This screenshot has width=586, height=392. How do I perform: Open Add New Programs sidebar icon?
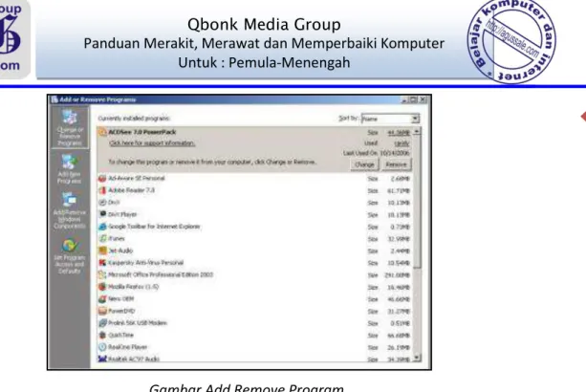(x=69, y=169)
